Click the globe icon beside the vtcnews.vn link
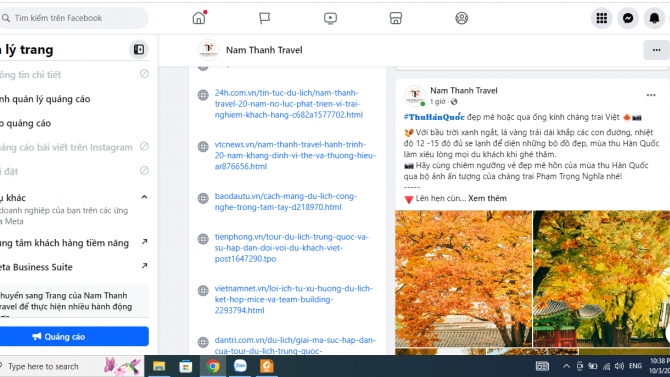The height and width of the screenshot is (377, 670). click(x=203, y=147)
